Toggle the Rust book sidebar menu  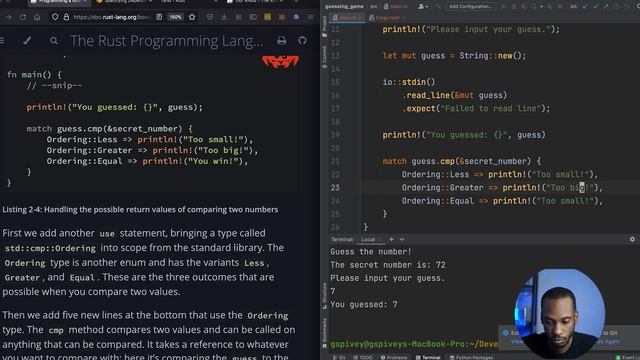point(2,40)
